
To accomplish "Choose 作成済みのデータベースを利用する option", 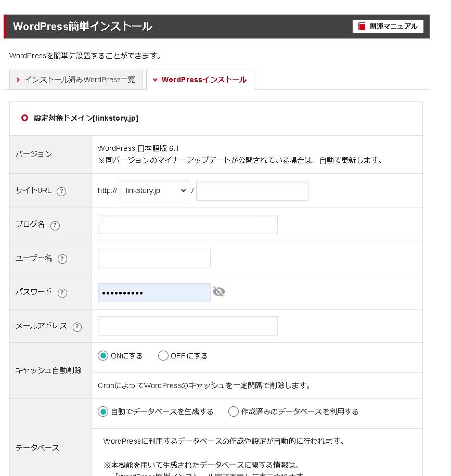I will (234, 411).
